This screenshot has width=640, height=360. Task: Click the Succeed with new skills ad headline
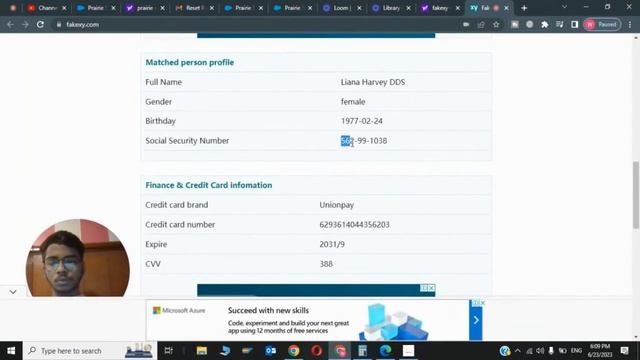pos(268,310)
